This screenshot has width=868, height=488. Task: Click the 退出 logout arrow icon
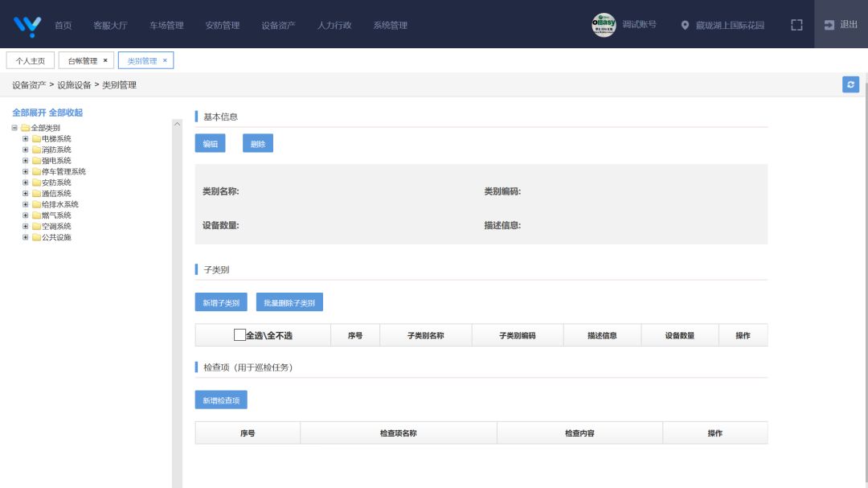click(x=829, y=25)
